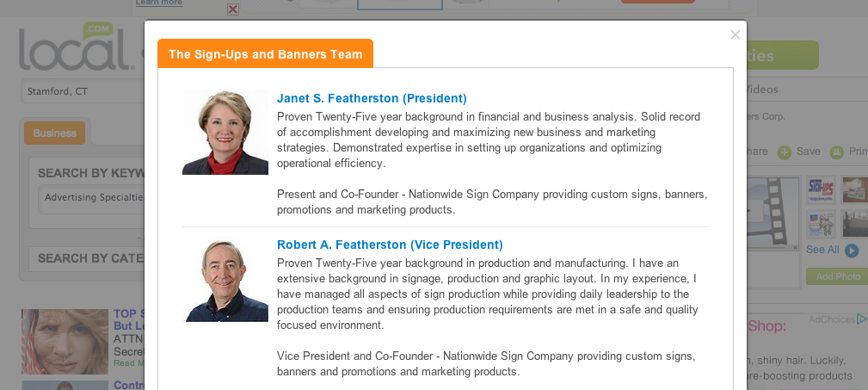Click the Add Photo button
868x390 pixels.
[837, 276]
